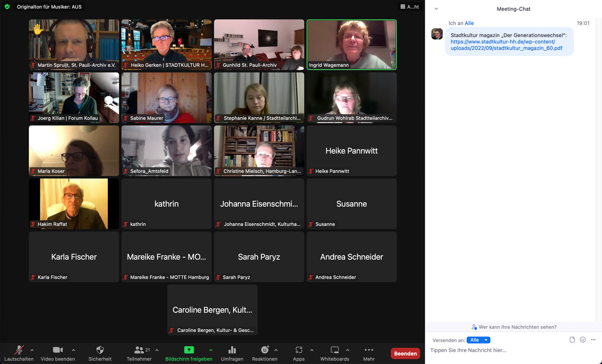
Task: Collapse Meeting-Chat with chevron
Action: (x=436, y=9)
